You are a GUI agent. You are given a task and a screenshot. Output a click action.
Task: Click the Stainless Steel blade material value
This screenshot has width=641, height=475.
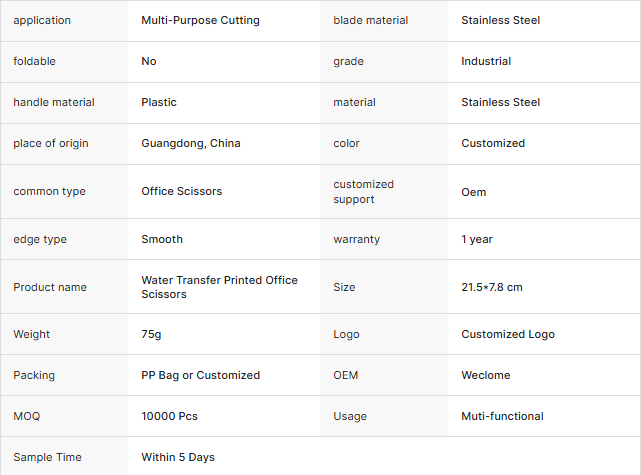tap(500, 20)
